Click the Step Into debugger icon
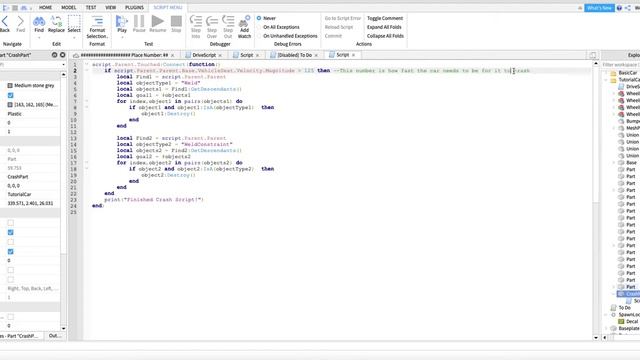 click(x=196, y=21)
